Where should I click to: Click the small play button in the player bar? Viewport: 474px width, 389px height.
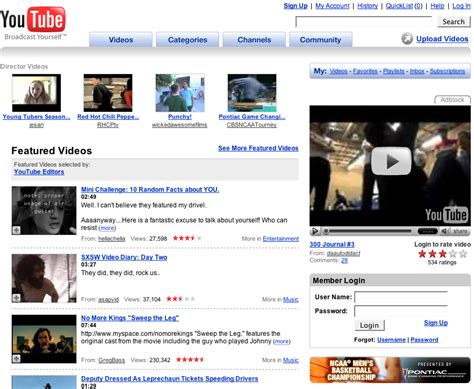[x=314, y=231]
